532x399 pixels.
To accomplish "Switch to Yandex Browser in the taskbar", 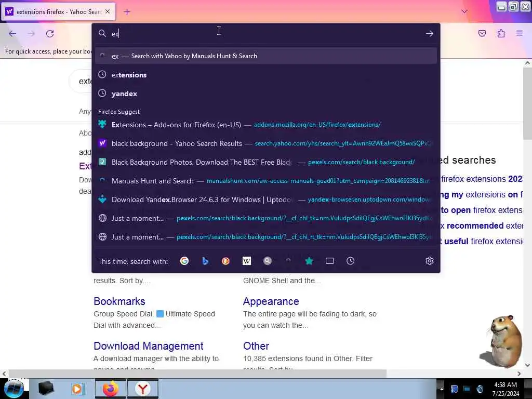I will 143,389.
